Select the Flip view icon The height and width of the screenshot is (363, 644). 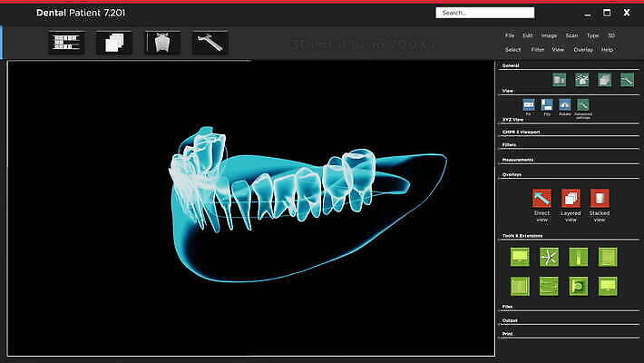pos(547,107)
